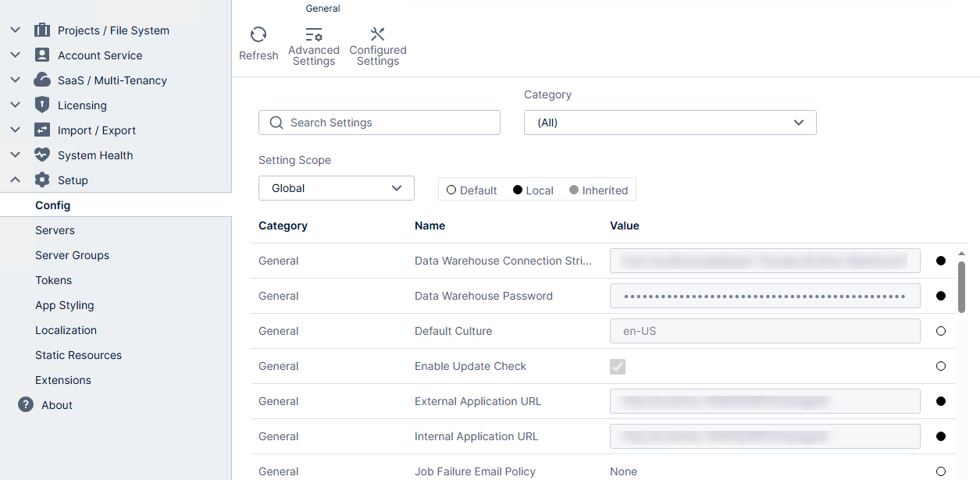Screen dimensions: 980x480
Task: Click the SaaS / Multi-Tenancy cloud icon
Action: [42, 80]
